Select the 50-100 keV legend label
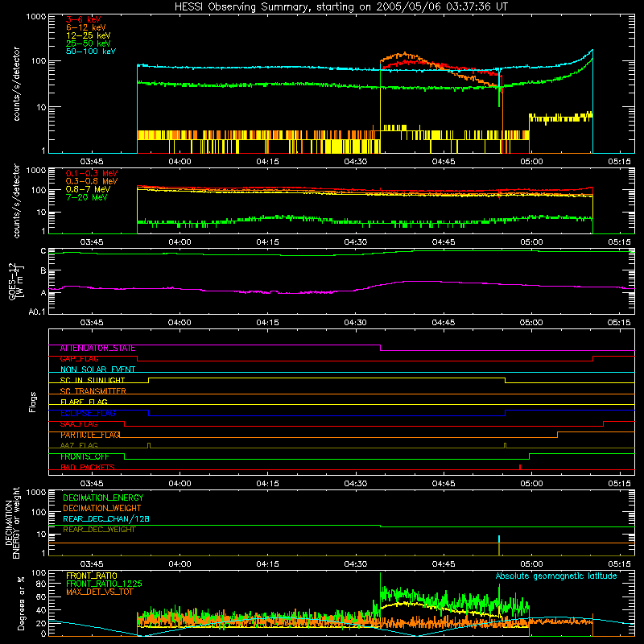The height and width of the screenshot is (644, 644). [x=91, y=52]
